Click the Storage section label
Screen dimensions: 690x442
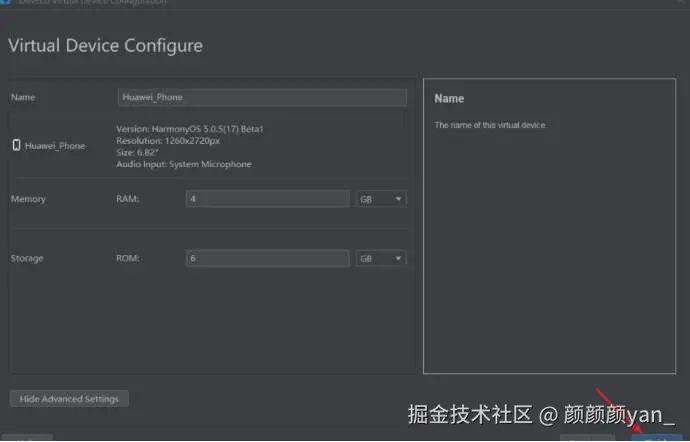click(x=27, y=258)
